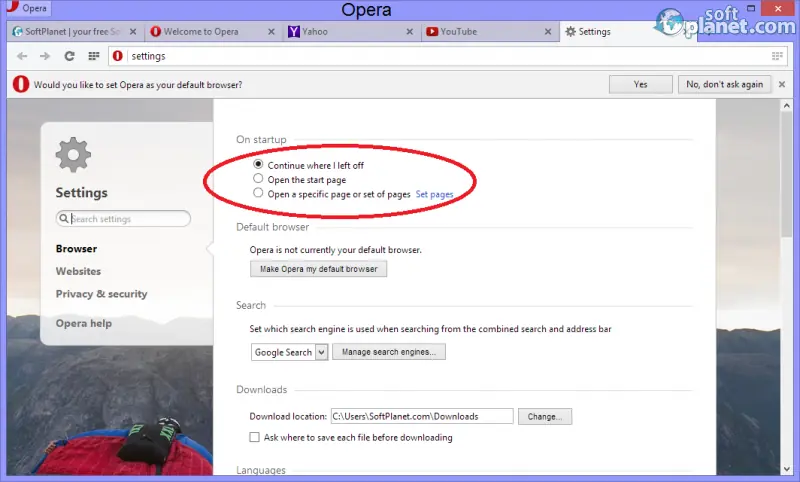Go forward with the forward arrow
Viewport: 800px width, 482px height.
(x=45, y=56)
